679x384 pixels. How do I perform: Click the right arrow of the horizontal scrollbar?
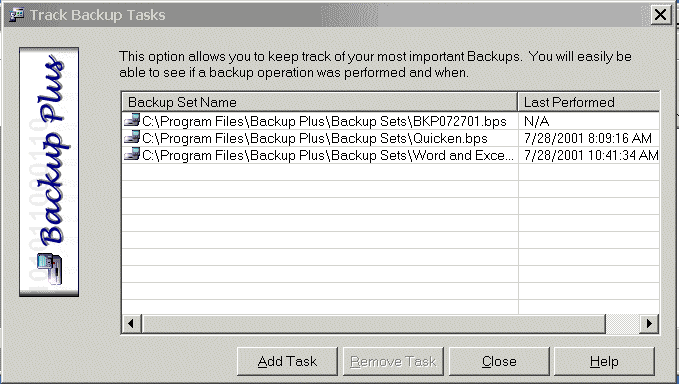tap(649, 323)
